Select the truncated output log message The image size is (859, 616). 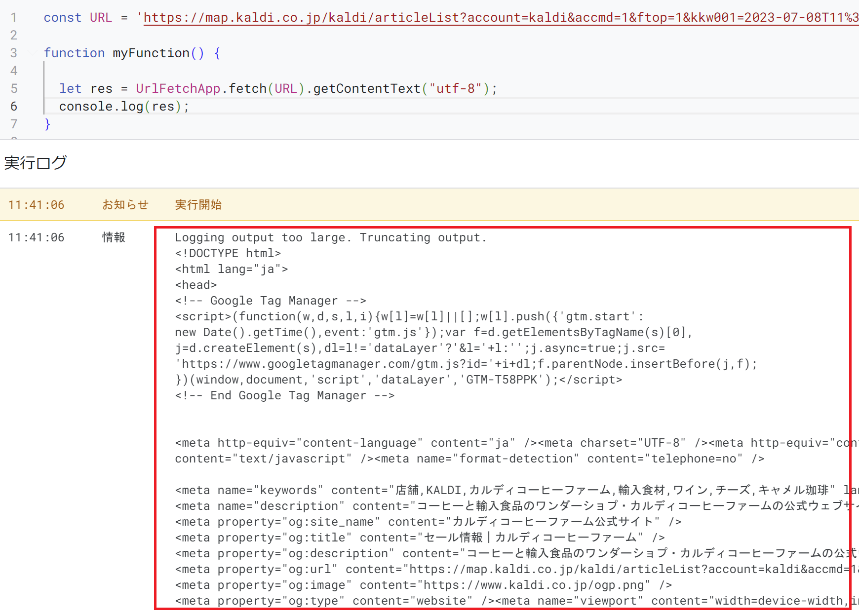click(x=330, y=237)
